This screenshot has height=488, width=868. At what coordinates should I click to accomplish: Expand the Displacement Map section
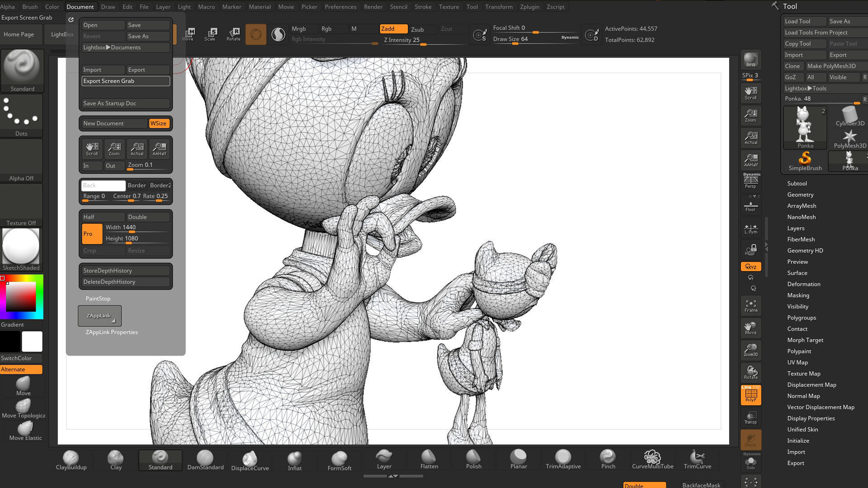pyautogui.click(x=811, y=385)
